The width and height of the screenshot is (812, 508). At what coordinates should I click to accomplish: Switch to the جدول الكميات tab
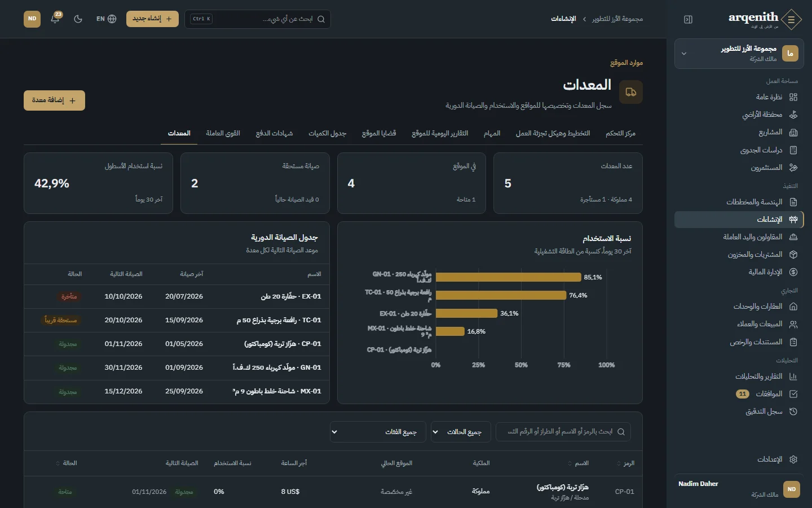[327, 133]
